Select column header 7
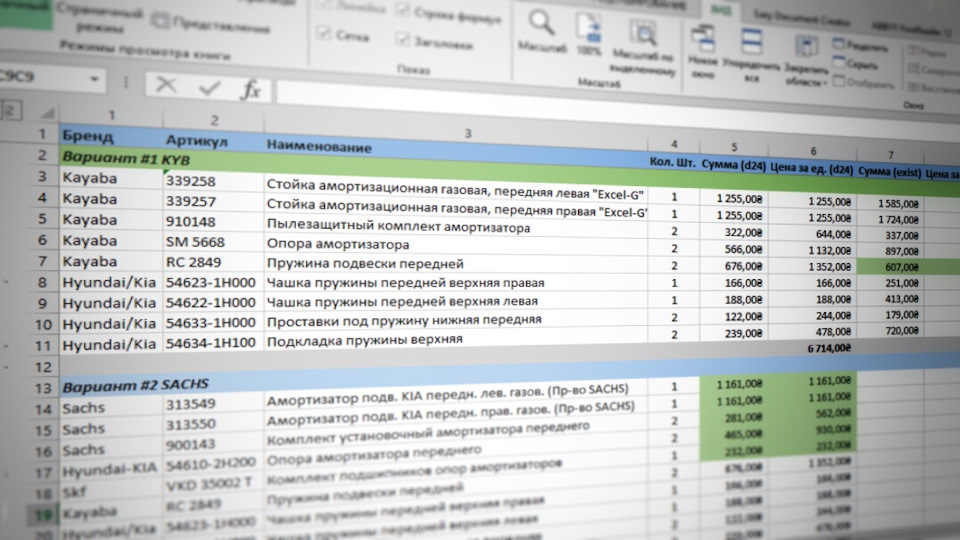The height and width of the screenshot is (540, 960). click(890, 154)
